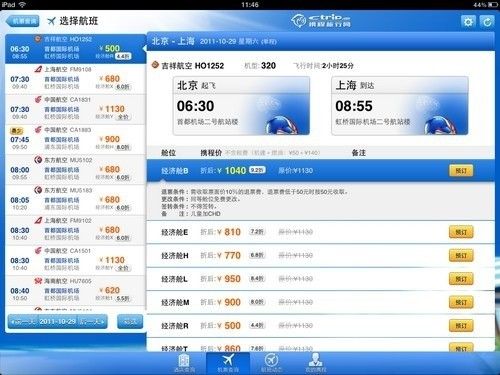The image size is (500, 375).
Task: Tap the Ctrip logo in the header
Action: [321, 21]
